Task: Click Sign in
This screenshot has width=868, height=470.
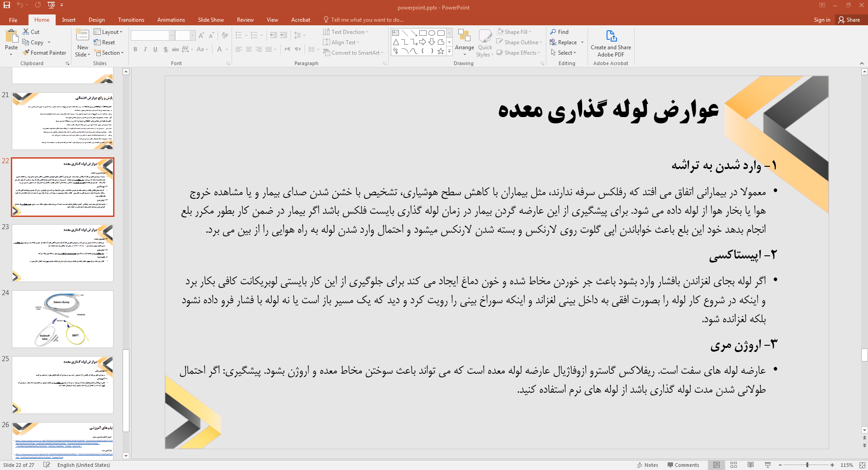Action: pyautogui.click(x=822, y=20)
